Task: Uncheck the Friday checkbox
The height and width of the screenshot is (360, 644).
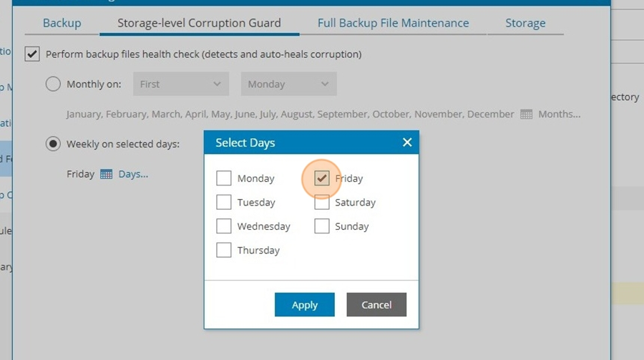Action: pyautogui.click(x=321, y=178)
